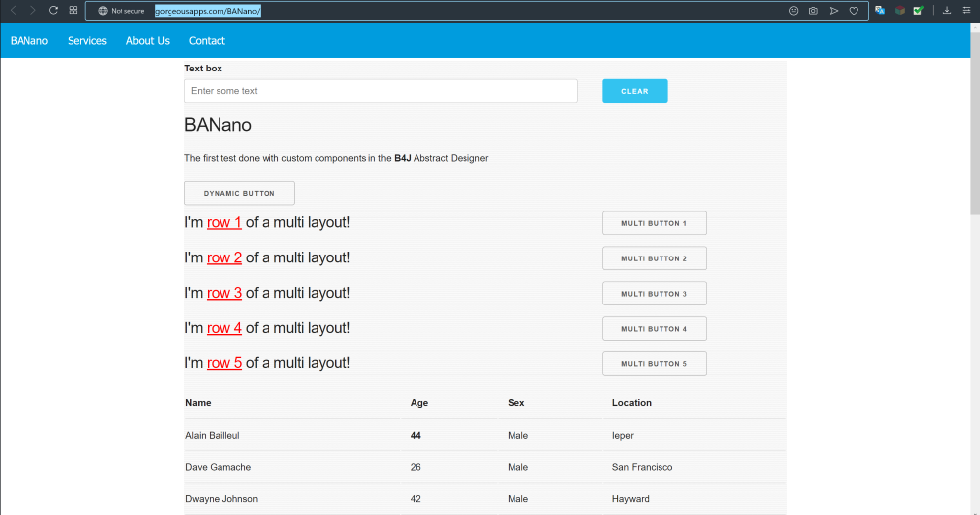Click the Sex column header
This screenshot has height=515, width=980.
coord(516,403)
